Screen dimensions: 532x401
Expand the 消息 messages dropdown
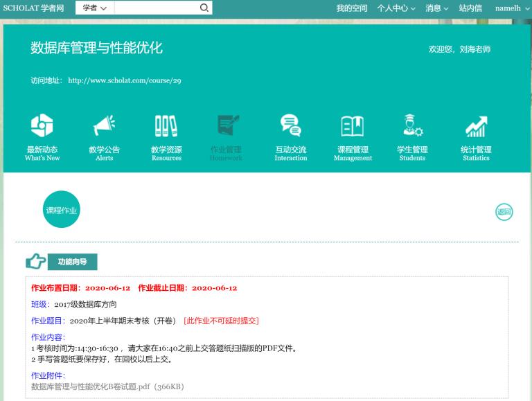[x=436, y=8]
